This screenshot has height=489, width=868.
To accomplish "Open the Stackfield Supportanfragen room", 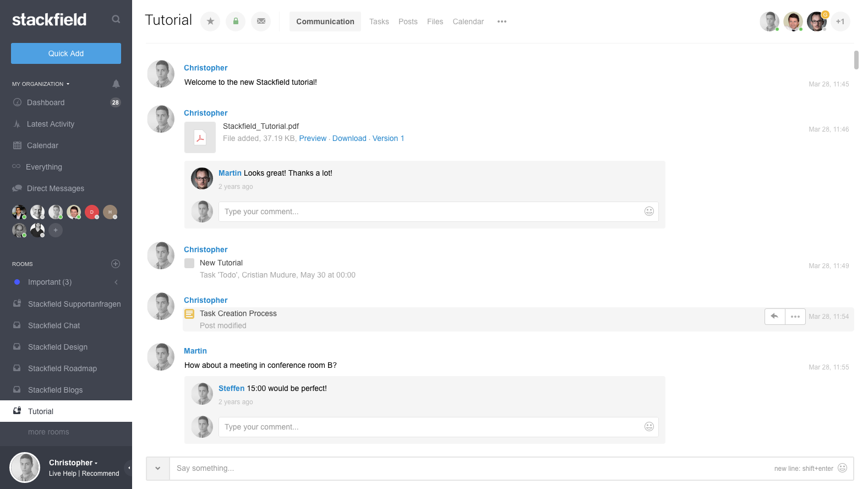I will [66, 304].
